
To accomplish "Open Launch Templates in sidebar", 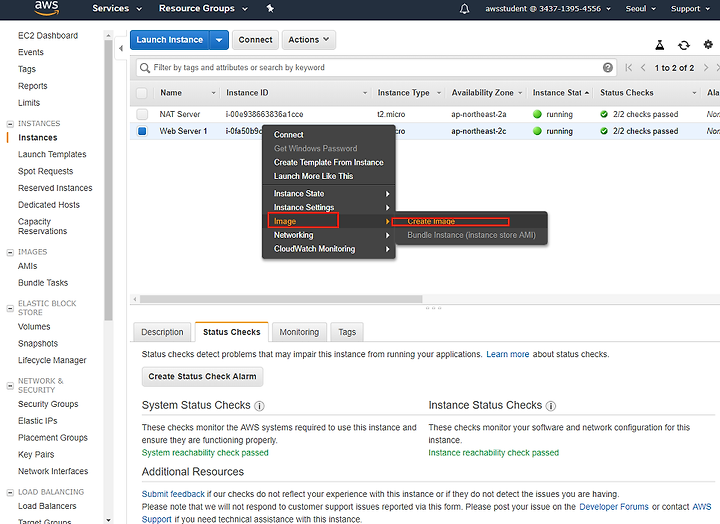I will click(x=52, y=155).
